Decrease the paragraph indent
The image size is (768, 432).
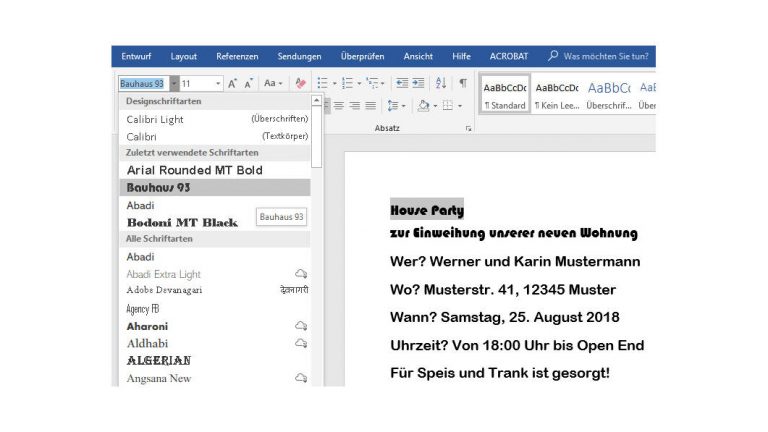401,84
